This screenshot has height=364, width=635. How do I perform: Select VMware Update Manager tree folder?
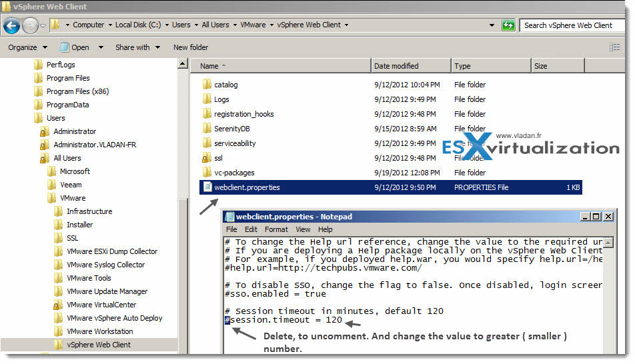coord(107,291)
